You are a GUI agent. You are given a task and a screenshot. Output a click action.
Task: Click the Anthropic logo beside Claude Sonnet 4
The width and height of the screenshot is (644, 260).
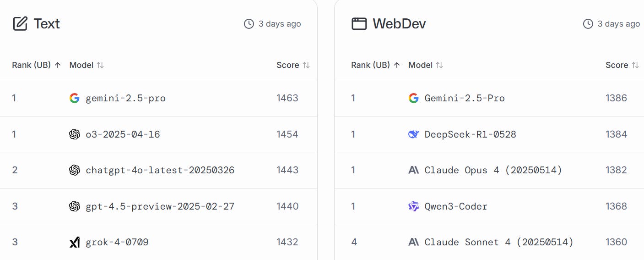point(413,242)
